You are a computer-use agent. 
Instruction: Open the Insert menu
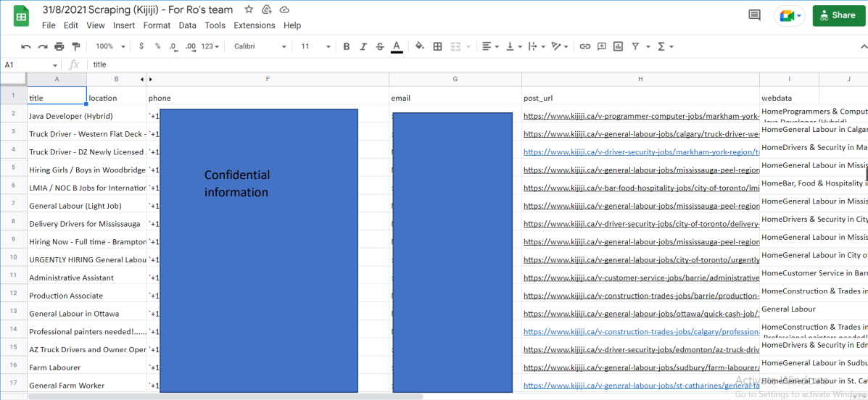(124, 25)
